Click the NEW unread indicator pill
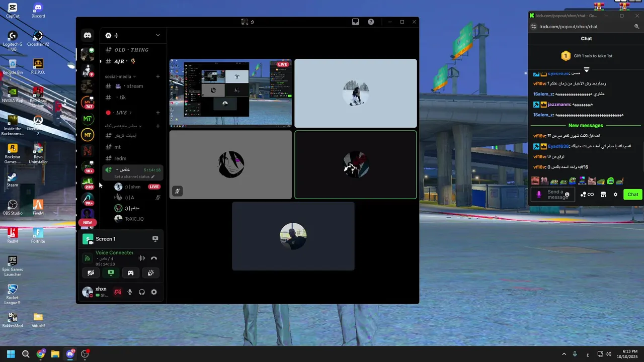 click(88, 222)
